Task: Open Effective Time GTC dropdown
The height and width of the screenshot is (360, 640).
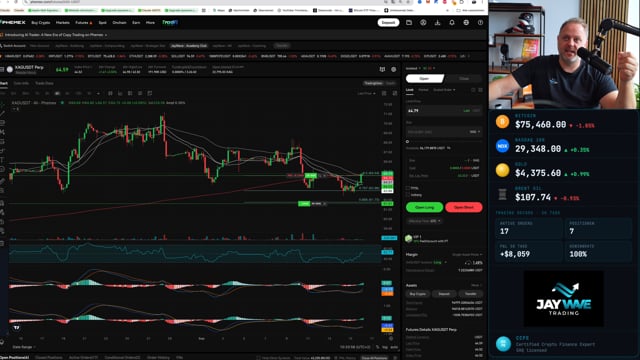Action: (424, 221)
